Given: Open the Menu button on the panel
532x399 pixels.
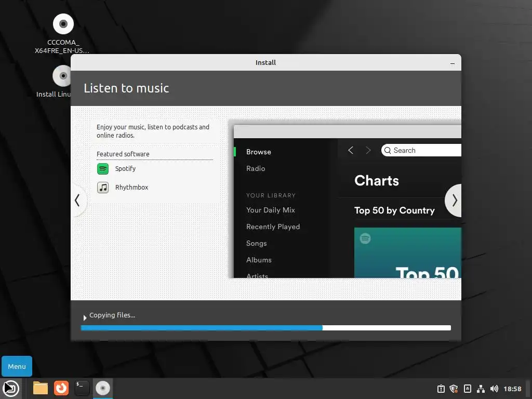Looking at the screenshot, I should tap(17, 366).
